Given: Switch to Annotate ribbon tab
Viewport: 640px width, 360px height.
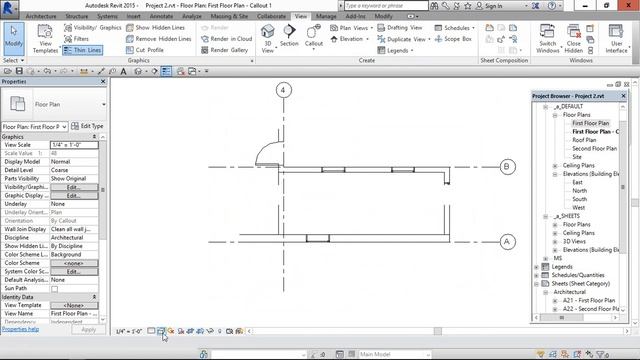Looking at the screenshot, I should [x=161, y=16].
